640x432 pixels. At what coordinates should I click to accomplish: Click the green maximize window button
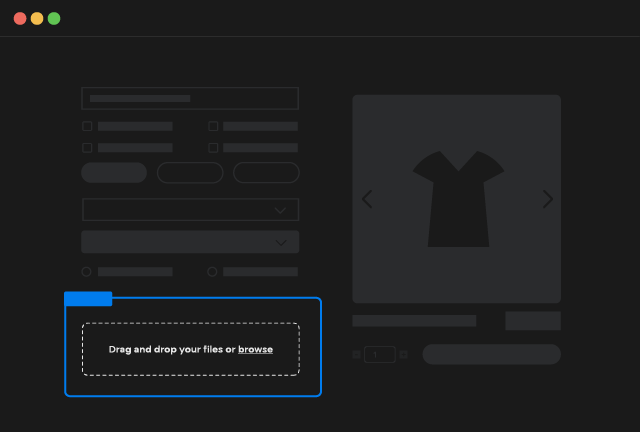54,18
